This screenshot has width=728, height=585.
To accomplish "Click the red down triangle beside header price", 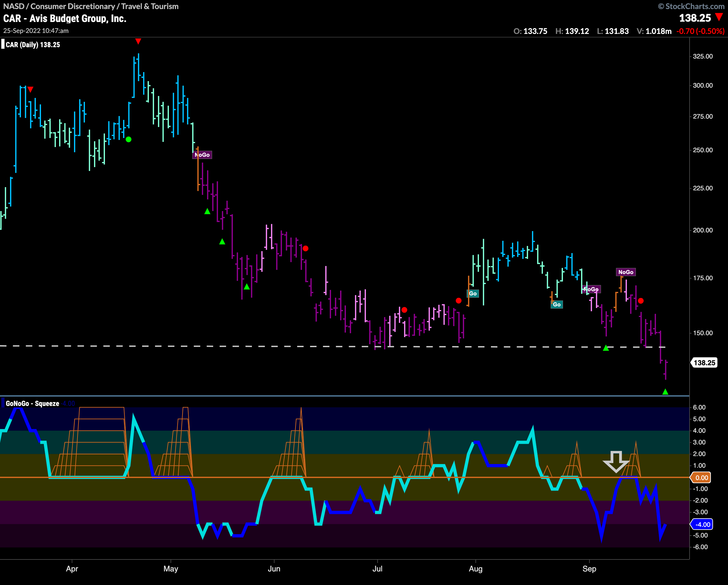I will tap(719, 17).
